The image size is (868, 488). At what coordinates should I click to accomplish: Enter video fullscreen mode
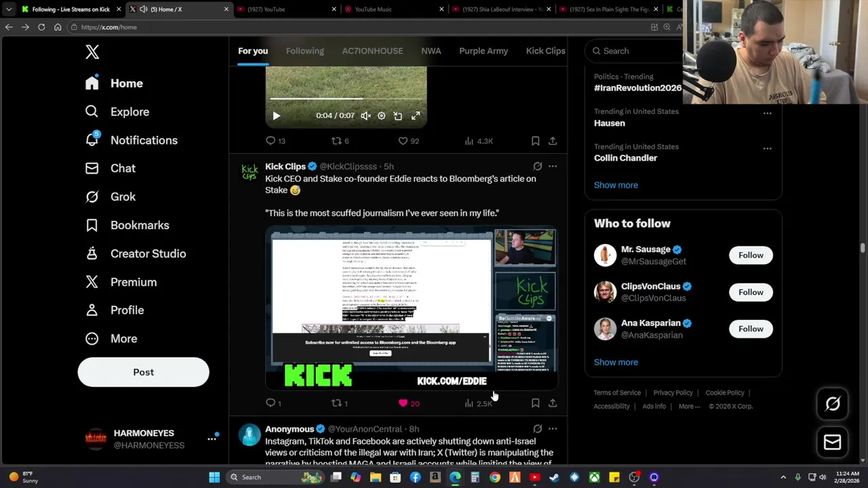click(416, 116)
